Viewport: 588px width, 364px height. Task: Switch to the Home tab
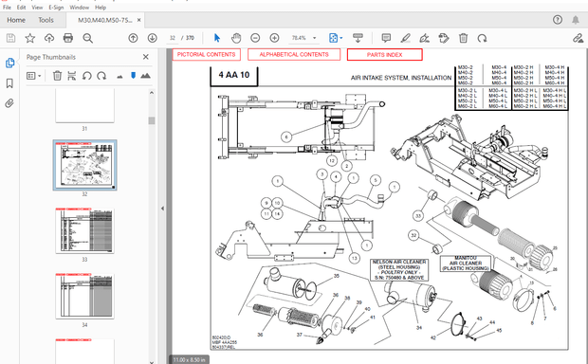16,20
